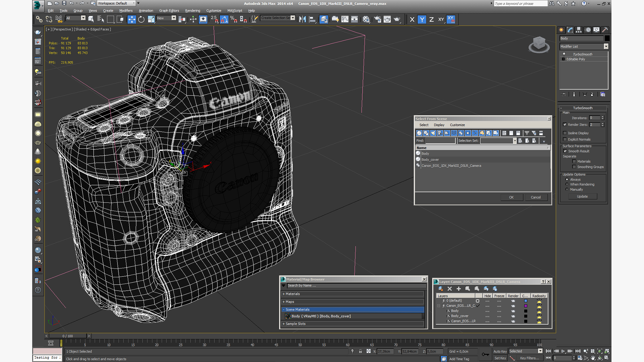Select Manually update radio option
This screenshot has height=362, width=644.
[x=567, y=189]
